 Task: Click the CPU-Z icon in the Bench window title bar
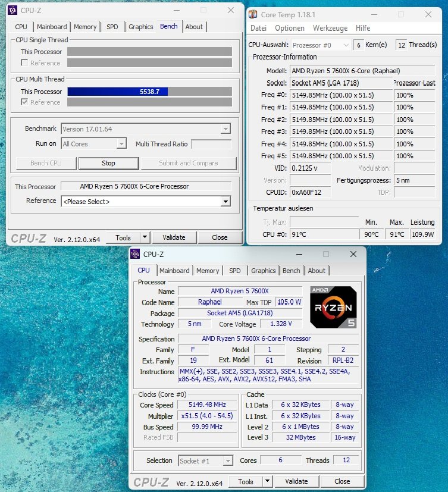12,10
